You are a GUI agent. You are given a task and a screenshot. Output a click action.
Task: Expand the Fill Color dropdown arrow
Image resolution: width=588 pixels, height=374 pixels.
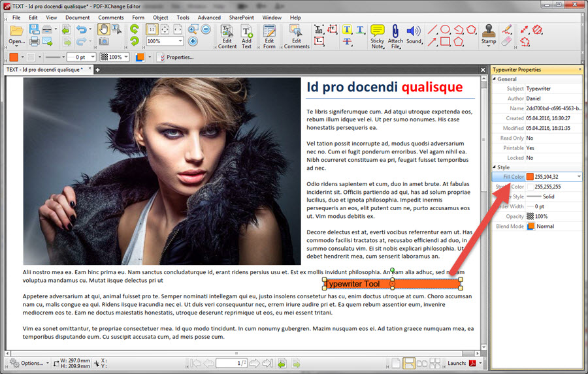pos(579,176)
